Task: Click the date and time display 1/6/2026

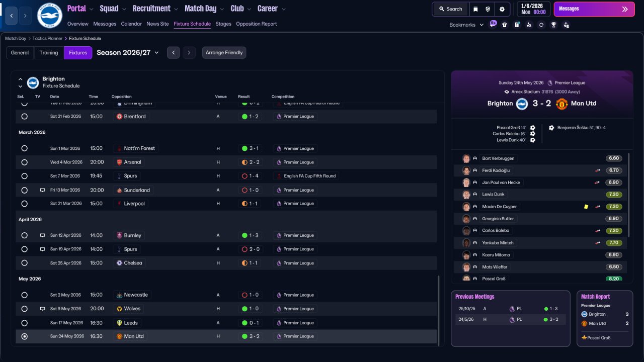Action: point(533,9)
